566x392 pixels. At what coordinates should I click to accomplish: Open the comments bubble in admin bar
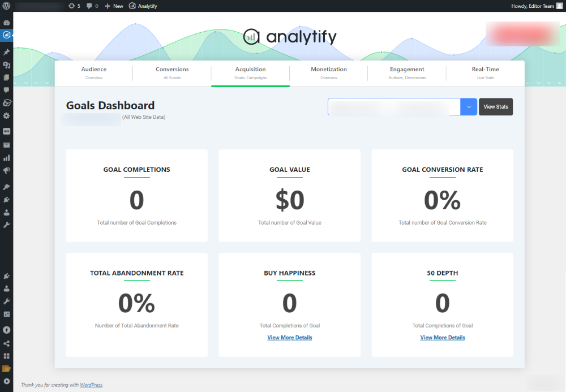click(92, 6)
